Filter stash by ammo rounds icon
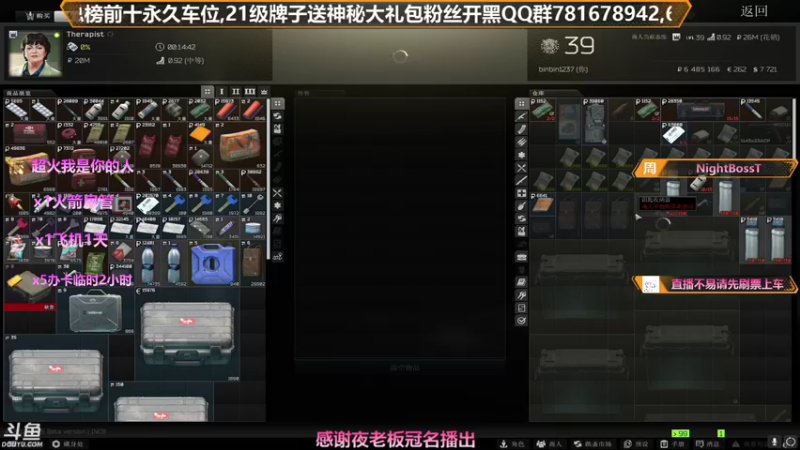 521,142
